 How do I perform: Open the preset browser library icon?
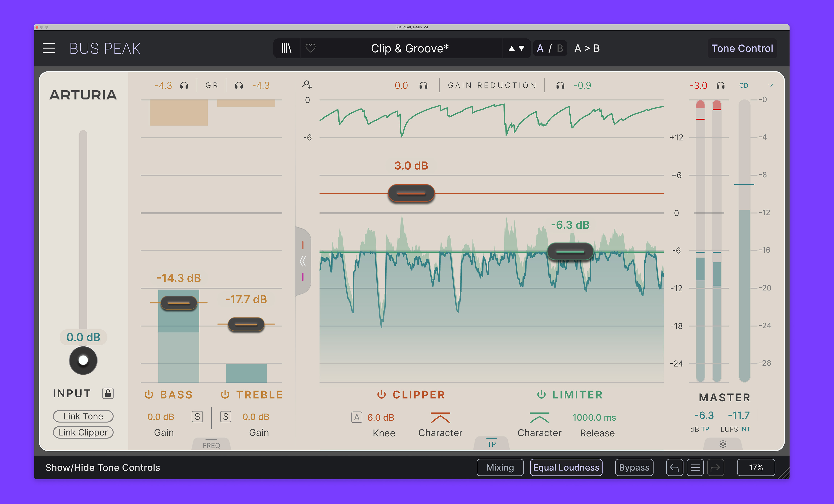pyautogui.click(x=286, y=48)
